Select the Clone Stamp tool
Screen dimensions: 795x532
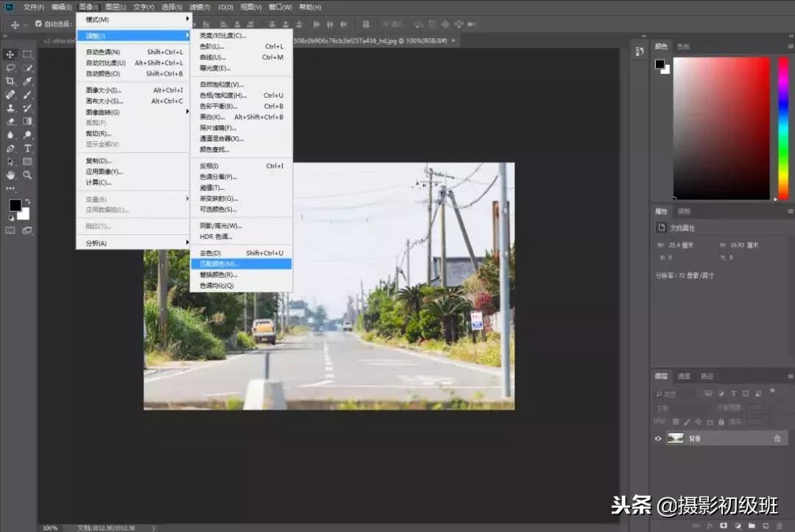(10, 108)
